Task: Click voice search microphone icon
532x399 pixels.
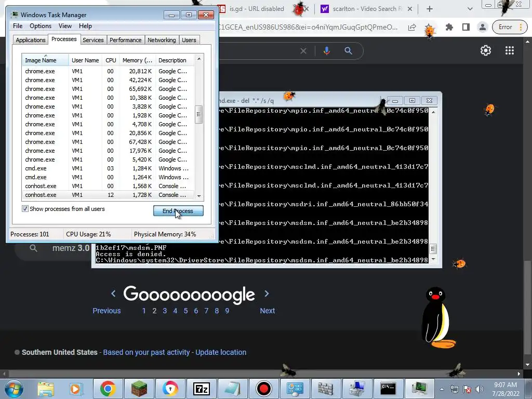Action: tap(326, 51)
